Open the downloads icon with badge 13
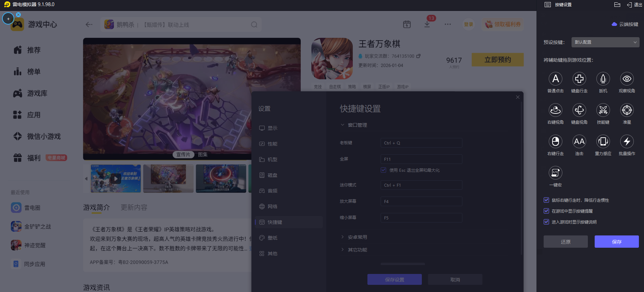The image size is (644, 292). 427,24
